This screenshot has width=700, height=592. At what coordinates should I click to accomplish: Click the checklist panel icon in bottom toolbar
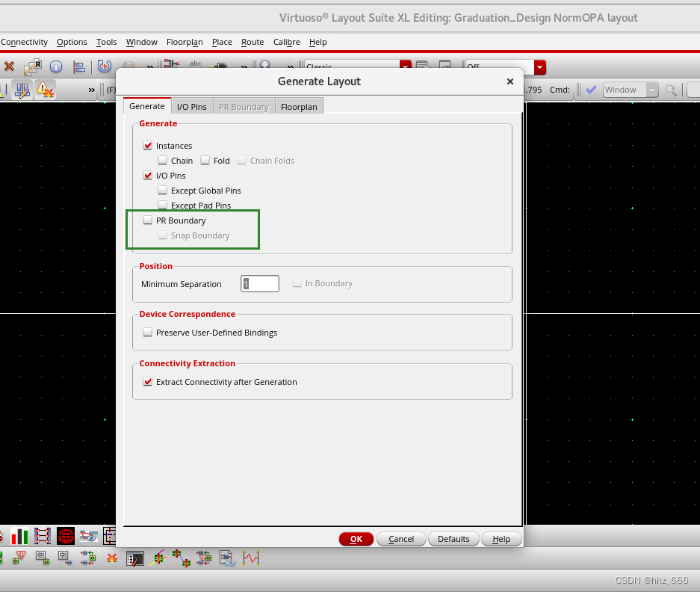pyautogui.click(x=135, y=558)
